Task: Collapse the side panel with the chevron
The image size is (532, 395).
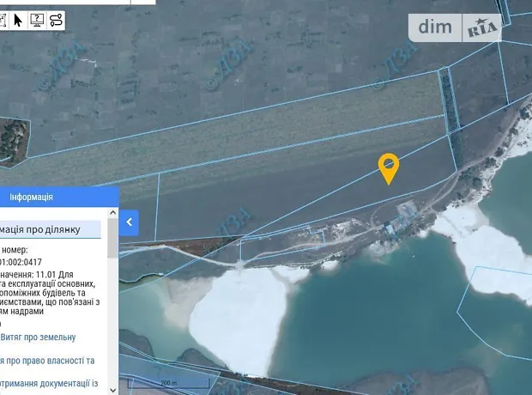Action: [129, 222]
